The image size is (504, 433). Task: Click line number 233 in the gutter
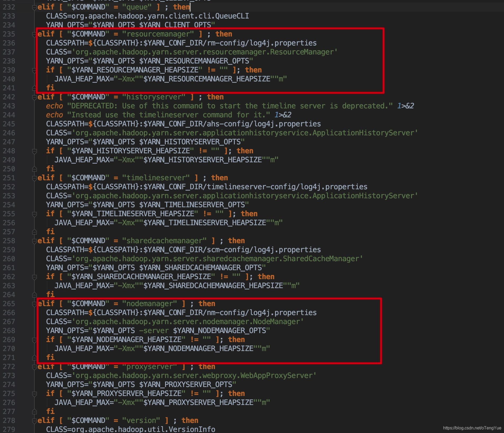point(9,16)
